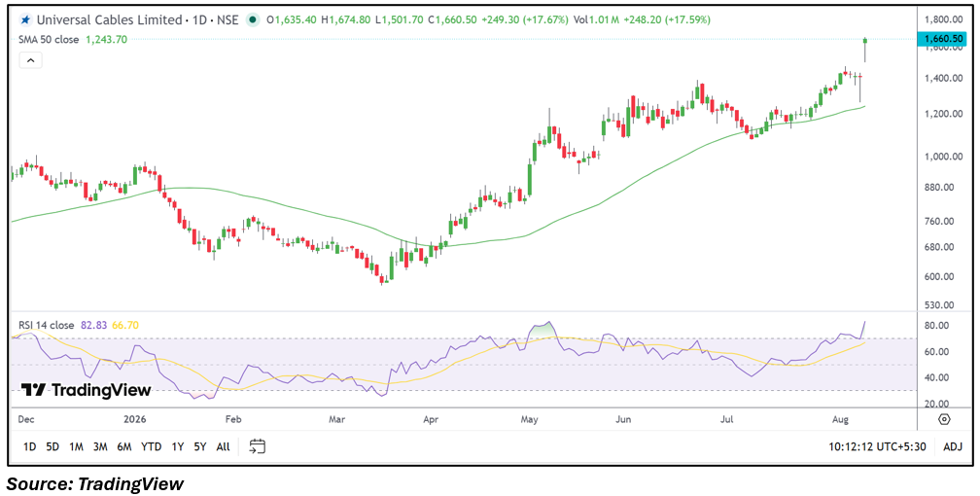Select the 1Y time range button
The height and width of the screenshot is (496, 980).
coord(178,446)
